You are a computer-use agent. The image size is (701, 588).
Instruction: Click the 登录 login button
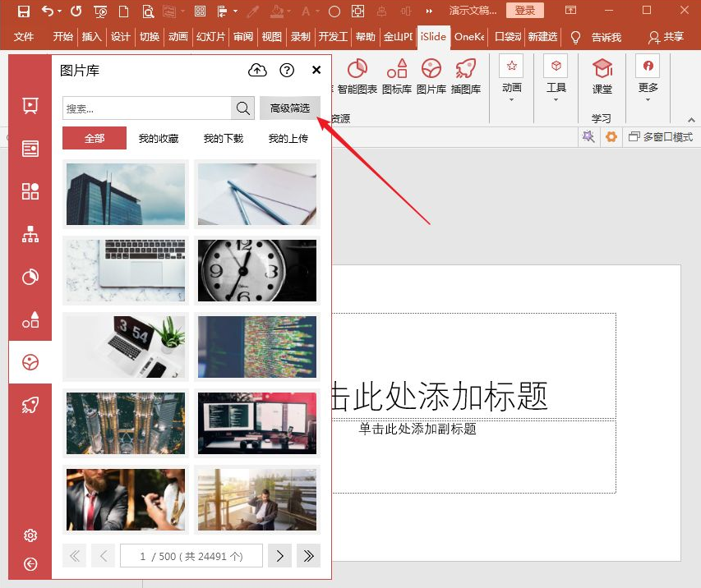pyautogui.click(x=525, y=11)
